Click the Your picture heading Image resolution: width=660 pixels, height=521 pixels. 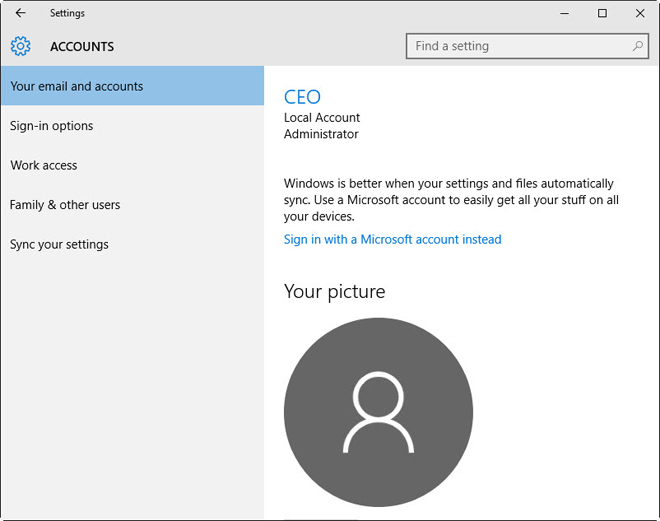(334, 291)
